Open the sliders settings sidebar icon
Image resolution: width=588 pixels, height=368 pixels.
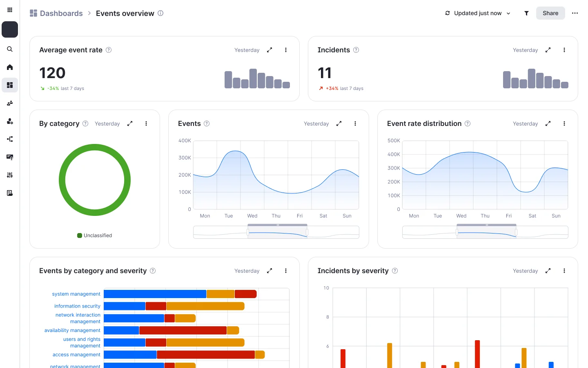pyautogui.click(x=10, y=175)
